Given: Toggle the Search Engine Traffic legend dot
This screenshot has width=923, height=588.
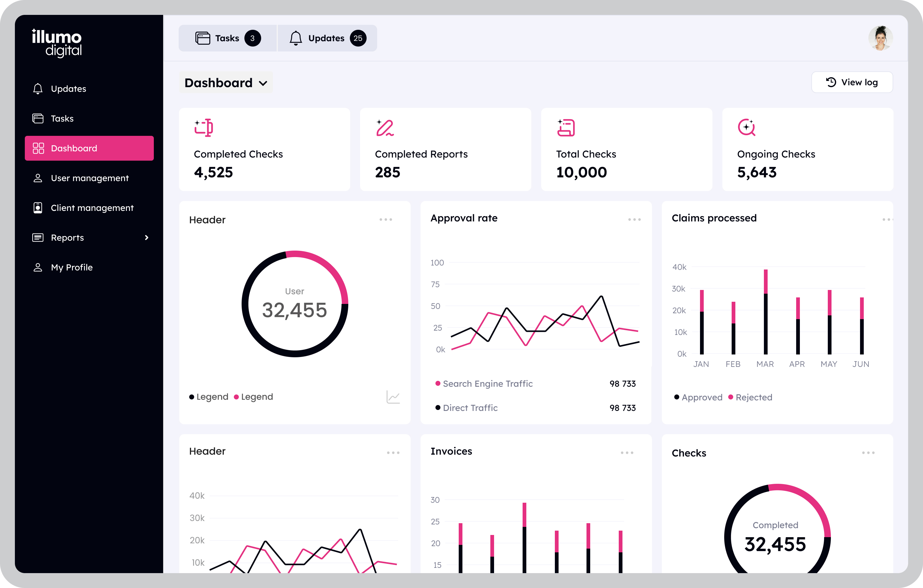Looking at the screenshot, I should [438, 383].
